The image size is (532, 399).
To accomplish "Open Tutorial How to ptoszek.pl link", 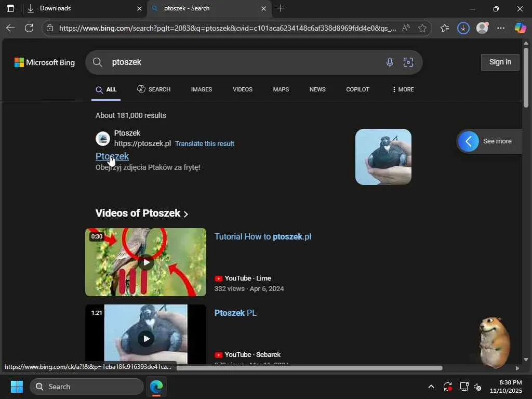I will coord(263,237).
